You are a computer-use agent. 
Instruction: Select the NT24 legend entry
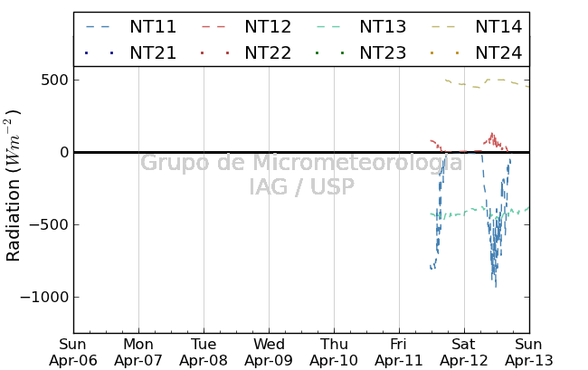click(498, 52)
